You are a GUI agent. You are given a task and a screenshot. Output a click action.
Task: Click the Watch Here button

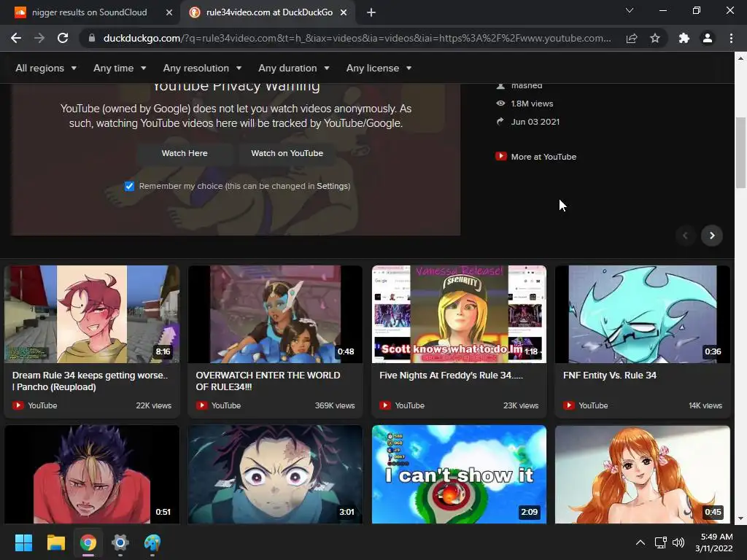pyautogui.click(x=185, y=153)
